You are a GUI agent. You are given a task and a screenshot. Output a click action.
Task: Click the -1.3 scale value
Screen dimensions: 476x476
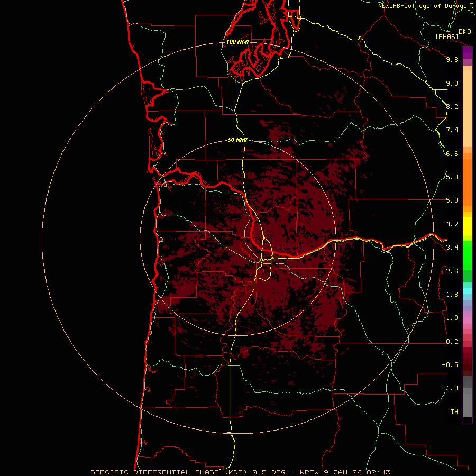click(450, 388)
